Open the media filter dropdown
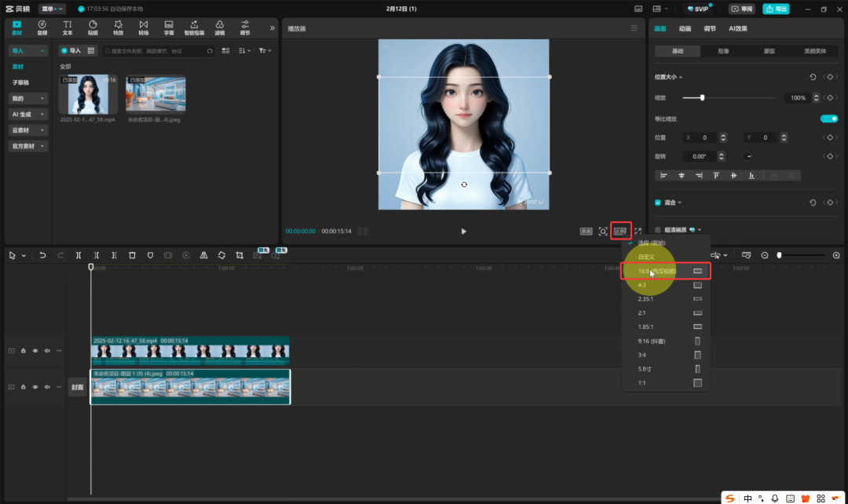Screen dimensions: 848x504 point(265,51)
